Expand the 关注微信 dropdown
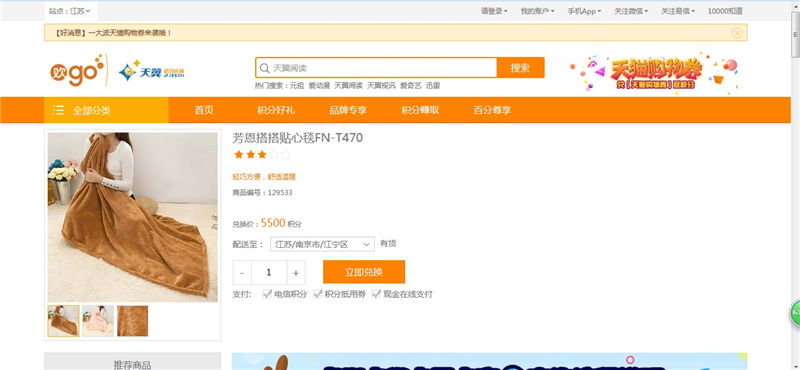800x370 pixels. (x=631, y=11)
